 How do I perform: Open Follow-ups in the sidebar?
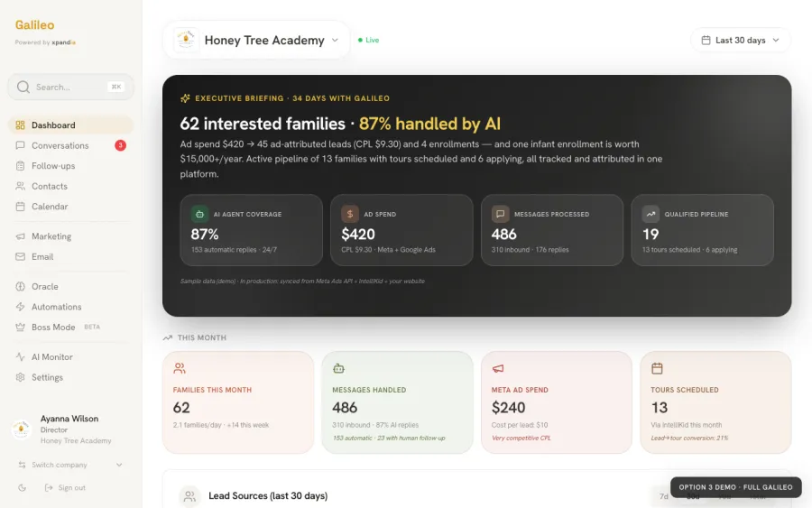70,166
